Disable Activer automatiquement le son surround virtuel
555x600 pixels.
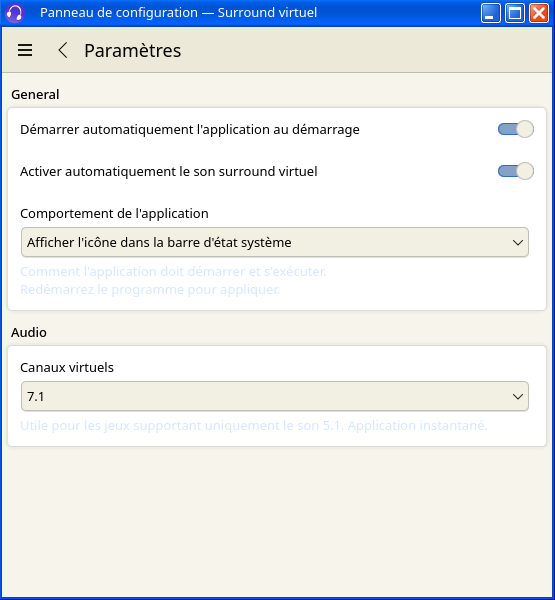[x=516, y=171]
